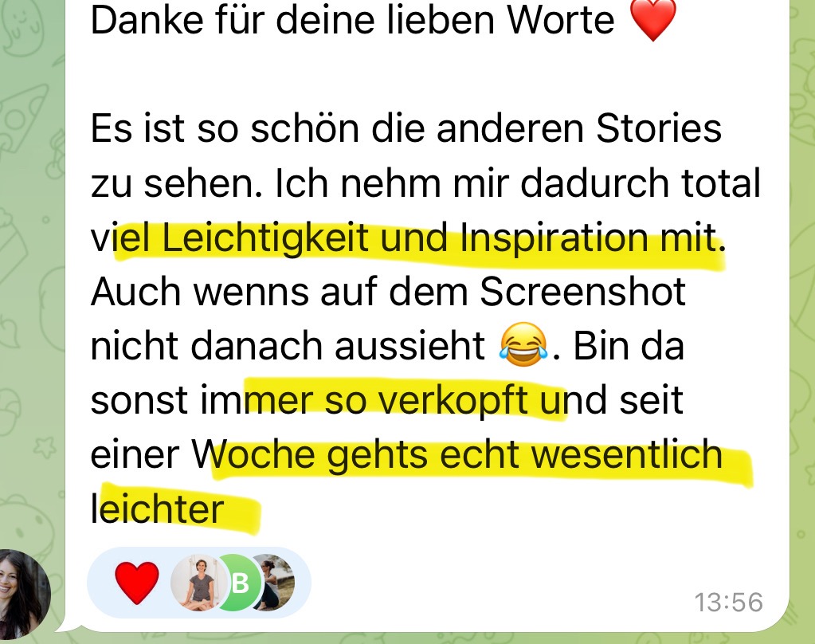The image size is (815, 644).
Task: Click the red heart emoji after "Worte"
Action: [x=652, y=20]
